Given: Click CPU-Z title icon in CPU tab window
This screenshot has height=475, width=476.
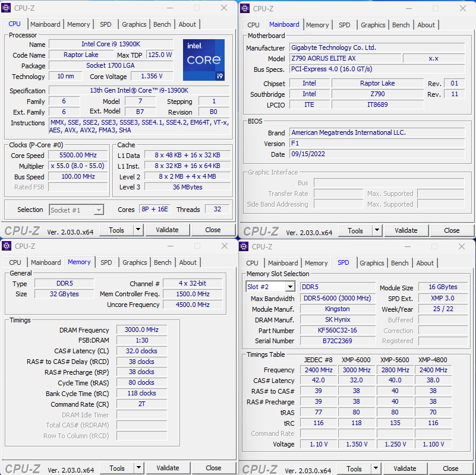Looking at the screenshot, I should (7, 8).
